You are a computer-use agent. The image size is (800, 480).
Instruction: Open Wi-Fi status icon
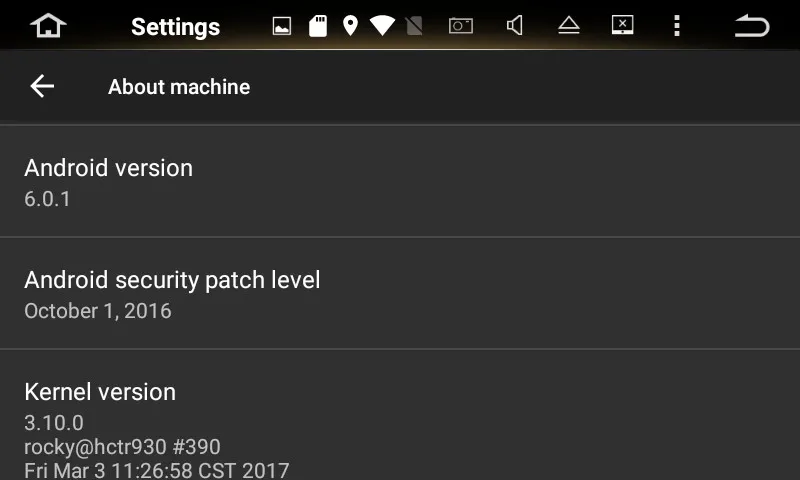[x=382, y=26]
